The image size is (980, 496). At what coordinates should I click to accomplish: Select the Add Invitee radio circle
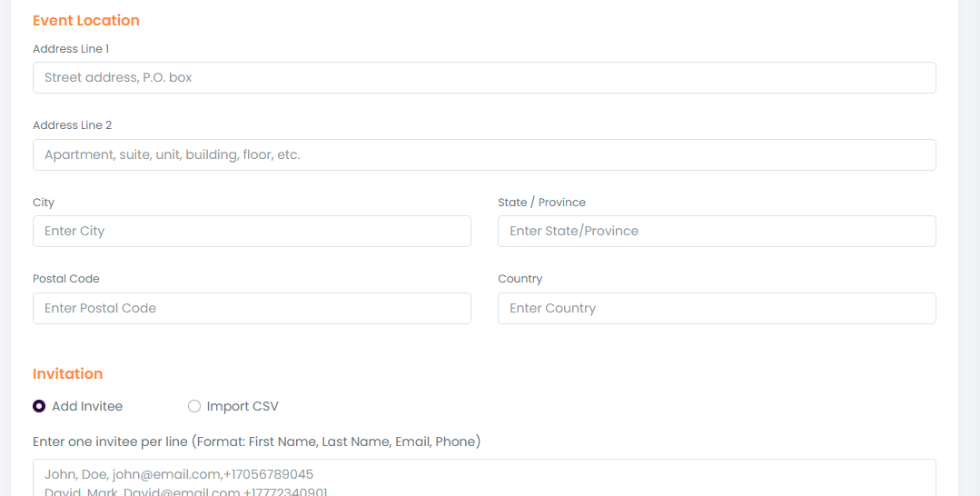click(39, 406)
